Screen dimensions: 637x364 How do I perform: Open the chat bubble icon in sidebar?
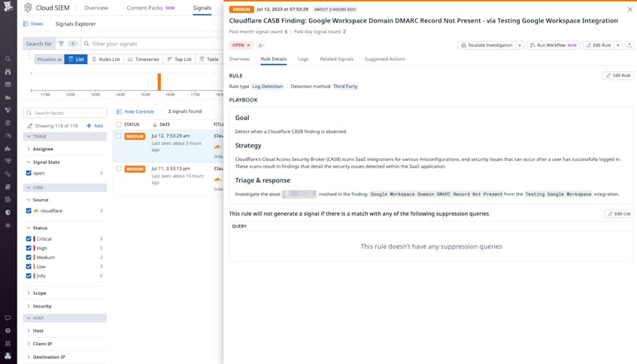8,317
